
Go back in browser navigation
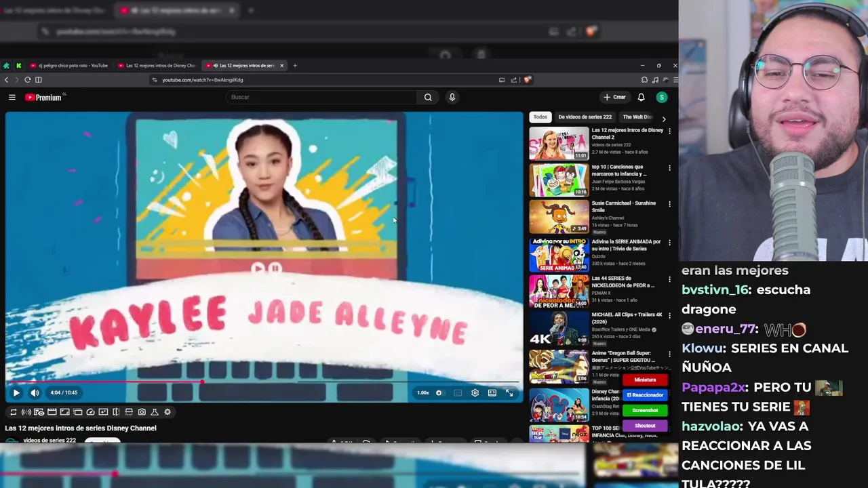click(x=6, y=80)
